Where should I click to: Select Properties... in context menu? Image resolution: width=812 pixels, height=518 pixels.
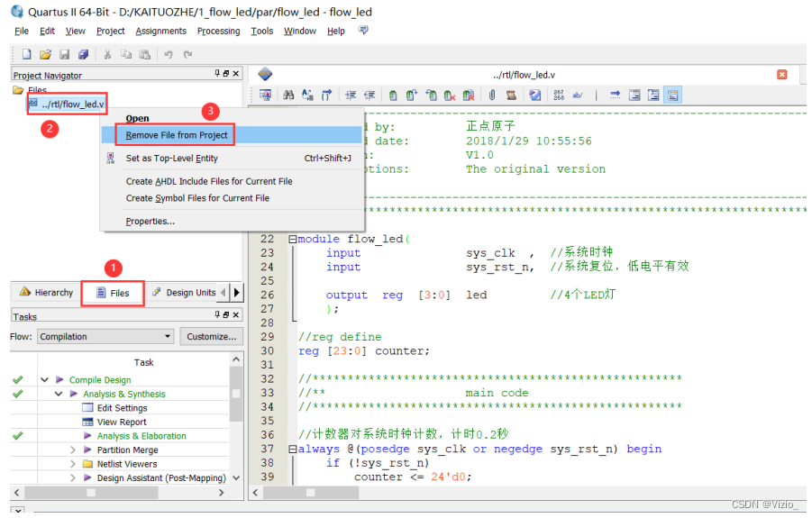pyautogui.click(x=150, y=222)
